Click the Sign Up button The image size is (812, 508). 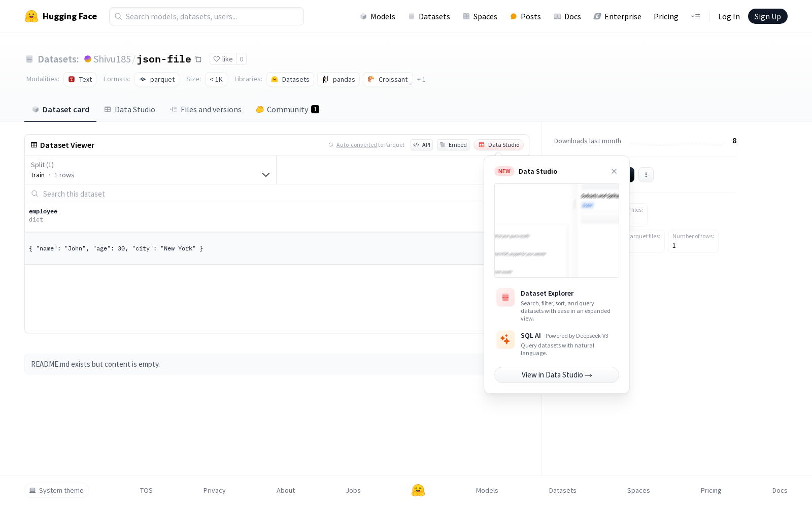coord(767,16)
